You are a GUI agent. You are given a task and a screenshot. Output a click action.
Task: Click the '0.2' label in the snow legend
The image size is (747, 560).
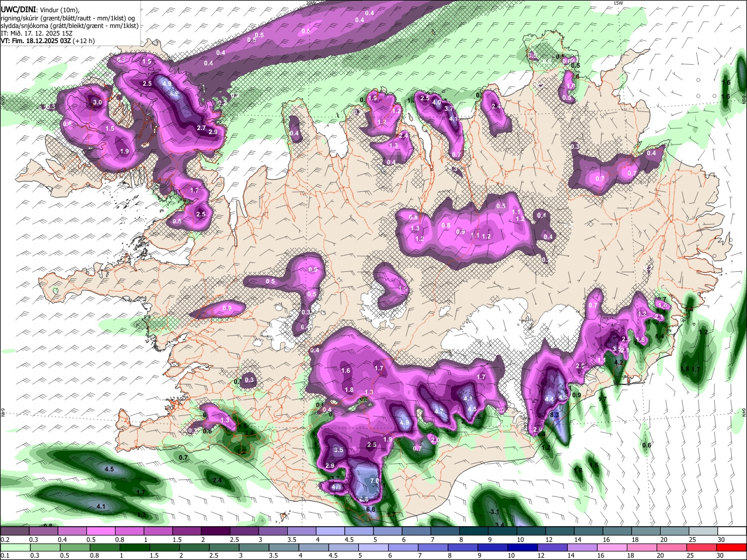[5, 540]
